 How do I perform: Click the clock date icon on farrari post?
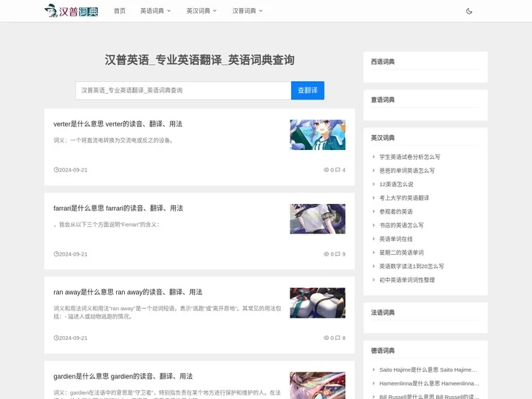56,253
